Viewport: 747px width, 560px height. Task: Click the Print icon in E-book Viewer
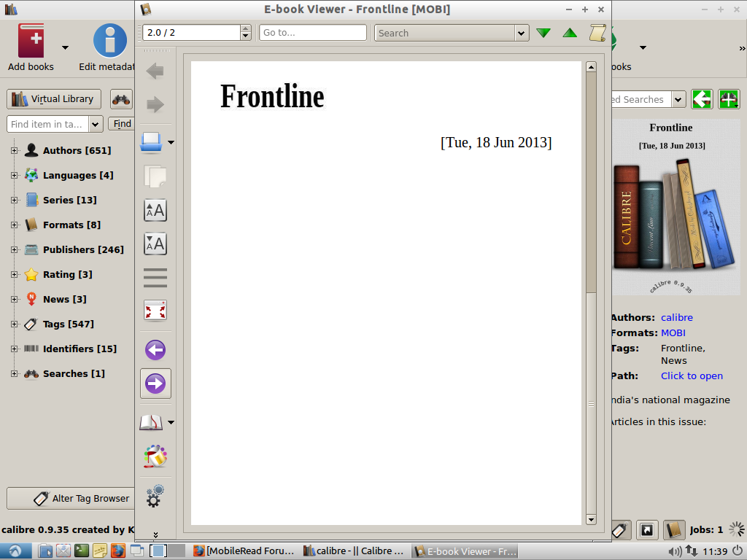pos(152,142)
